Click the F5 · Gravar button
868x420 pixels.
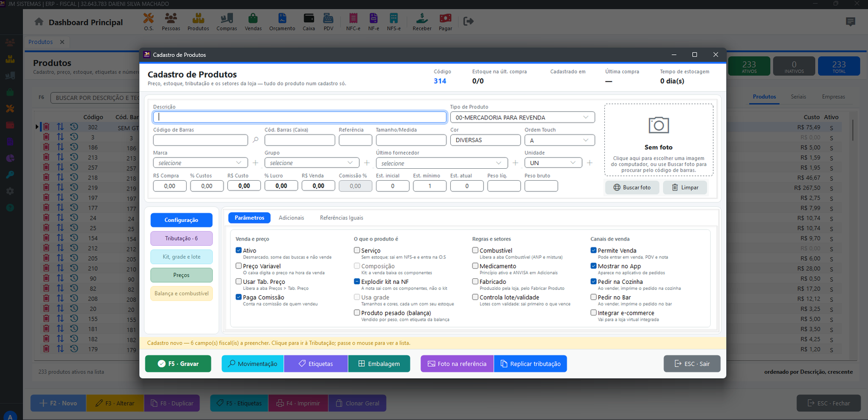click(x=178, y=364)
